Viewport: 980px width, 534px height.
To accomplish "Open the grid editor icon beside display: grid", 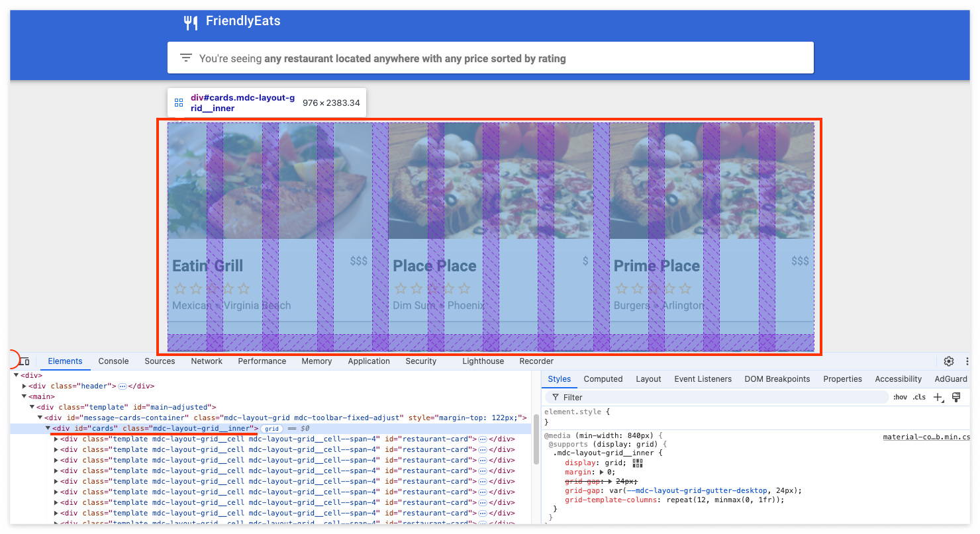I will coord(638,463).
